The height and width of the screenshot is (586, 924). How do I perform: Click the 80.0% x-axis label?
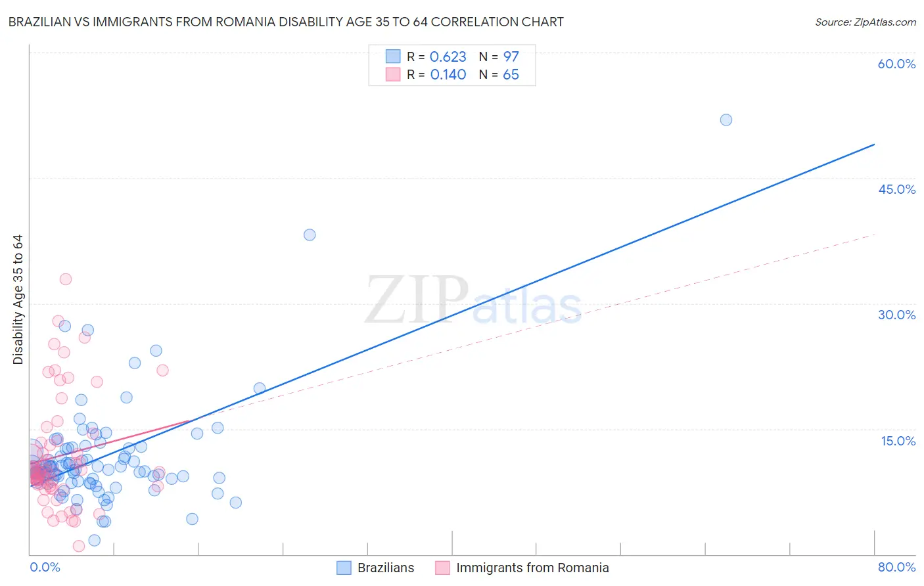pyautogui.click(x=896, y=567)
